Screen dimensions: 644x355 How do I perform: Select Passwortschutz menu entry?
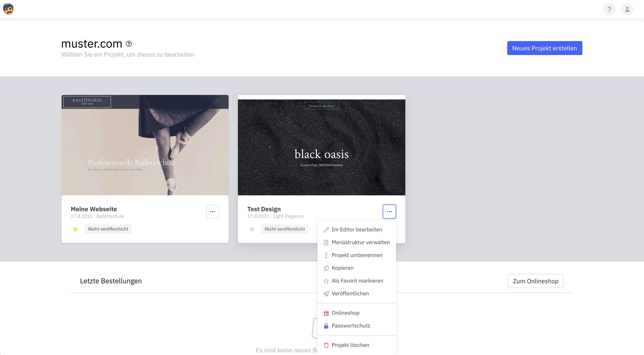pos(356,326)
